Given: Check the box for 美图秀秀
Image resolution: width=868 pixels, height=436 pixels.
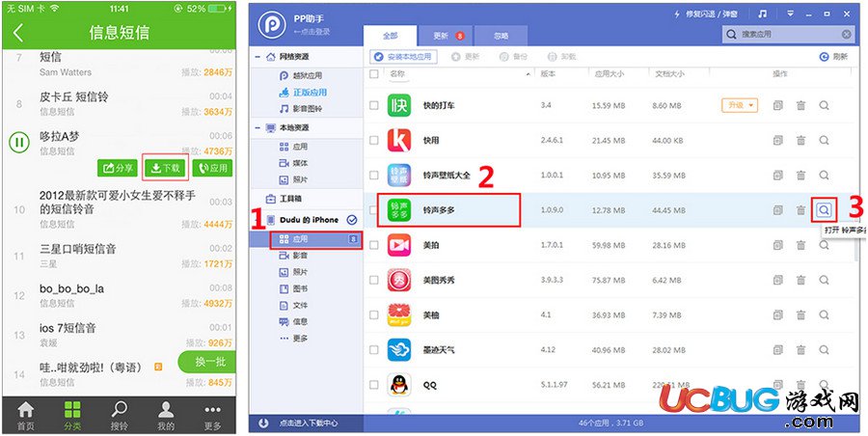Looking at the screenshot, I should (374, 280).
